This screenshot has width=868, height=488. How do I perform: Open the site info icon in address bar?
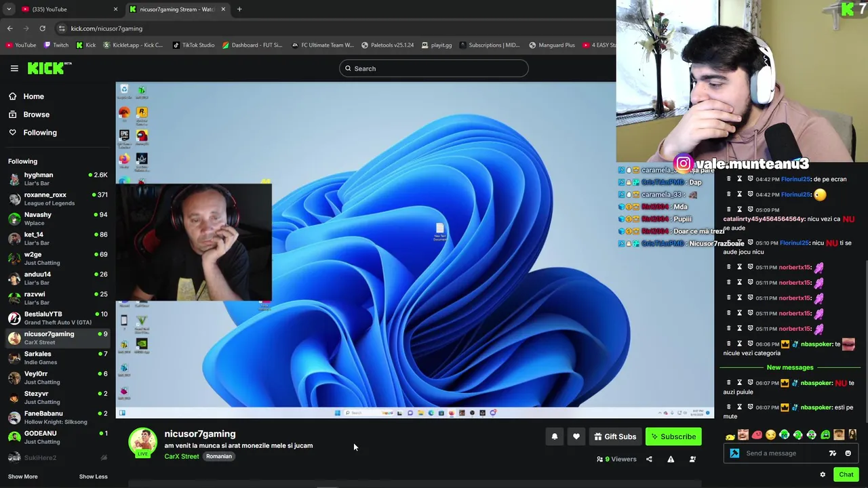[x=62, y=28]
